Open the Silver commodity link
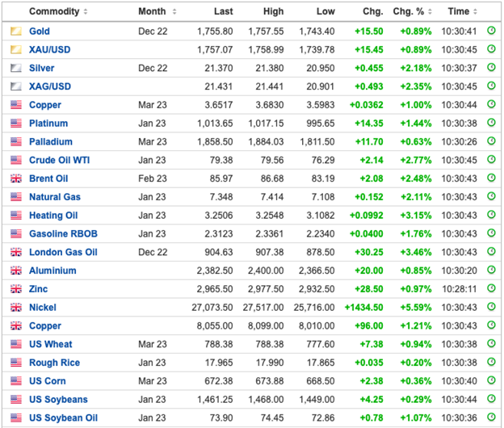 tap(42, 68)
